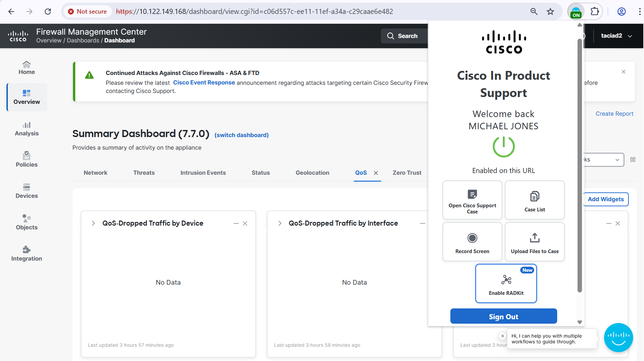Switch to the Intrusion Events tab
Screen dimensions: 644x361
click(203, 173)
